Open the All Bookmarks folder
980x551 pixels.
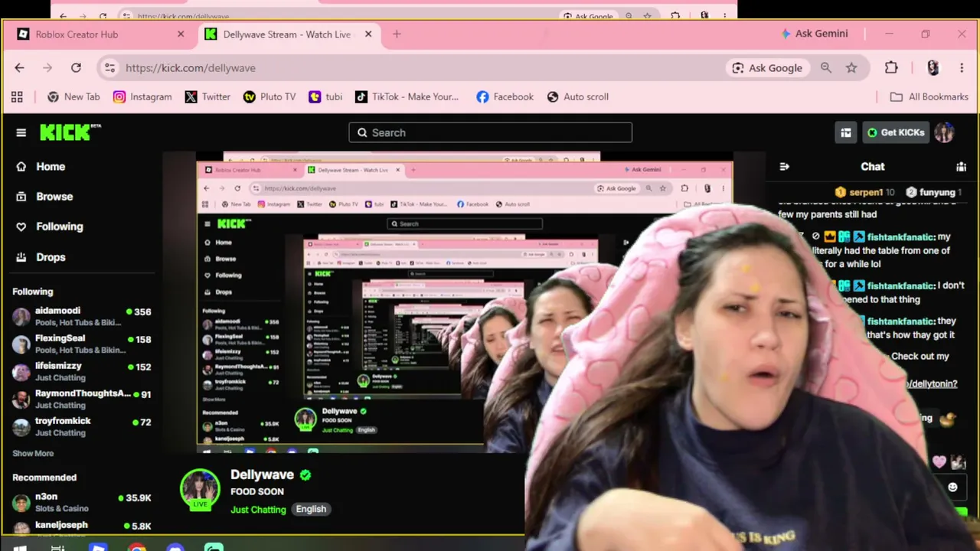pos(929,97)
